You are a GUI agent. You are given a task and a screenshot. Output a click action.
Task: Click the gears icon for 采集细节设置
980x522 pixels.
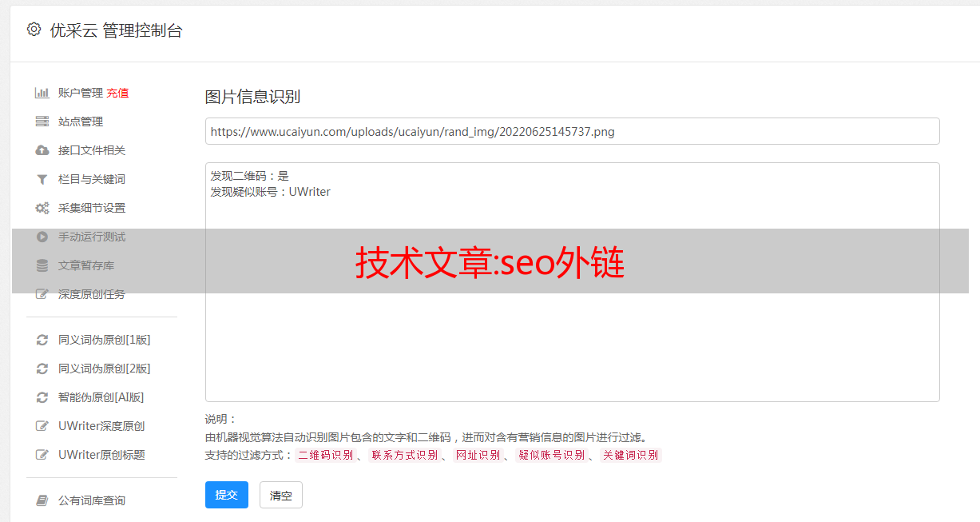click(42, 208)
